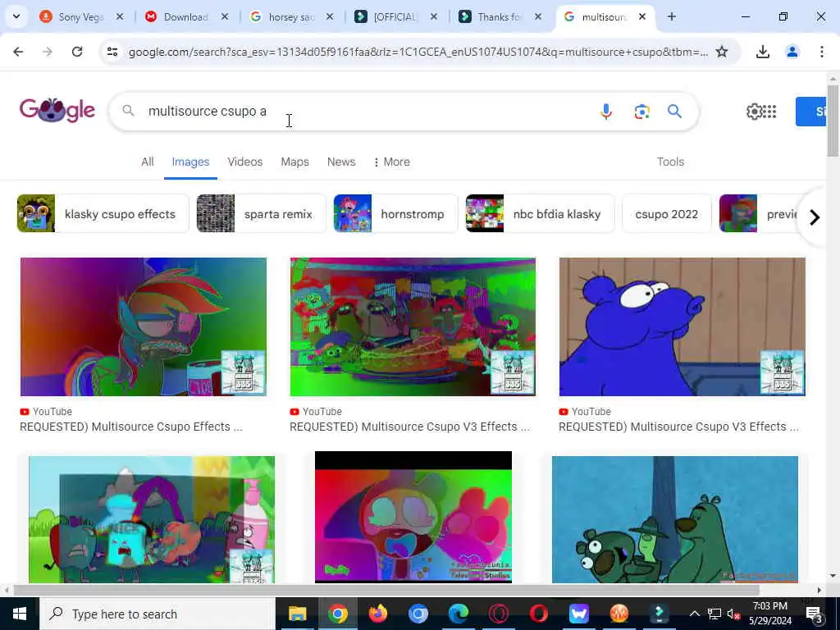The height and width of the screenshot is (630, 840).
Task: Expand the More search categories menu
Action: point(391,162)
